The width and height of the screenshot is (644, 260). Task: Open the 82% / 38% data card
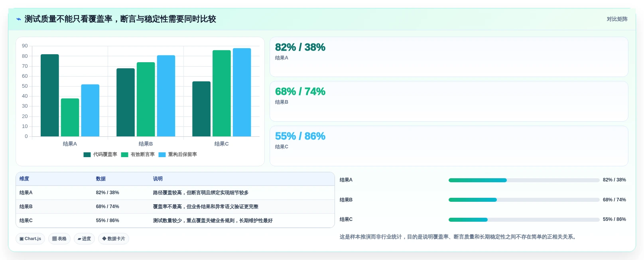(449, 57)
